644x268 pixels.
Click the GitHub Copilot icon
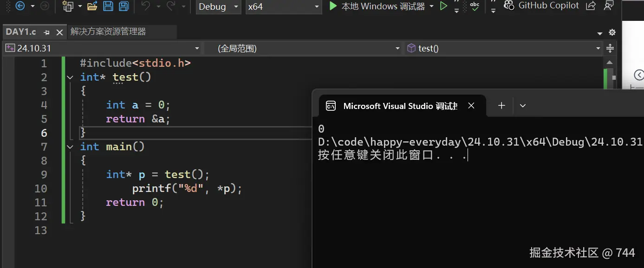[509, 6]
